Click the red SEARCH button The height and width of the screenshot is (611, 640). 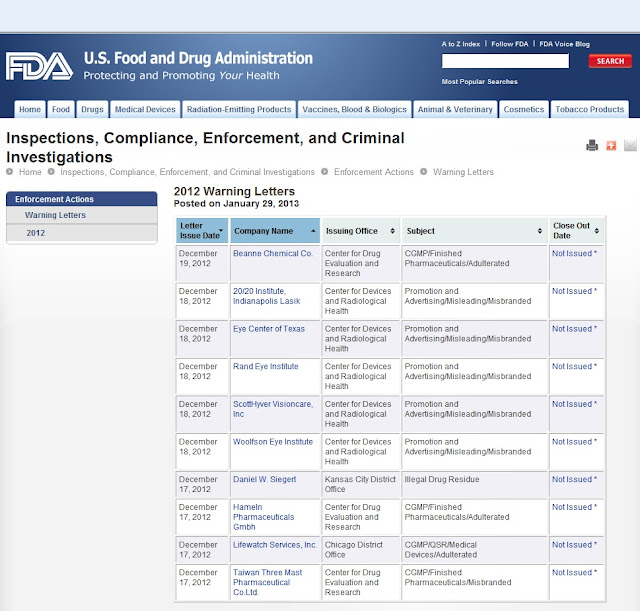coord(610,61)
